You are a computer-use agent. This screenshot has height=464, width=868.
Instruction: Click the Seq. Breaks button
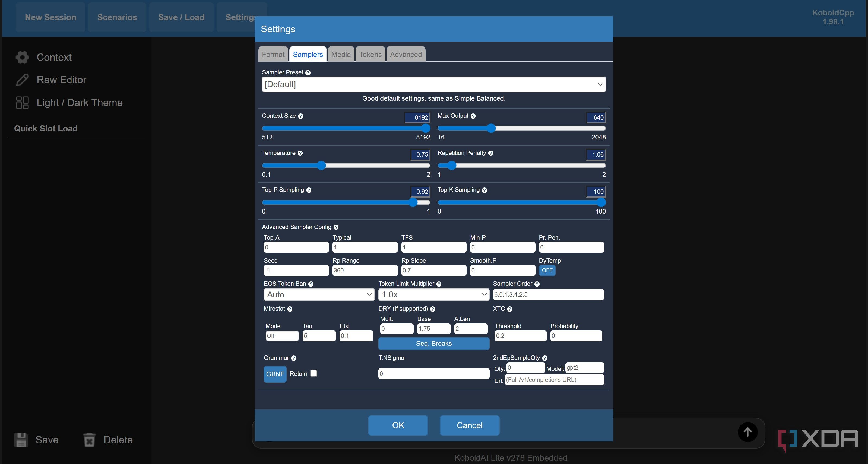pyautogui.click(x=434, y=343)
